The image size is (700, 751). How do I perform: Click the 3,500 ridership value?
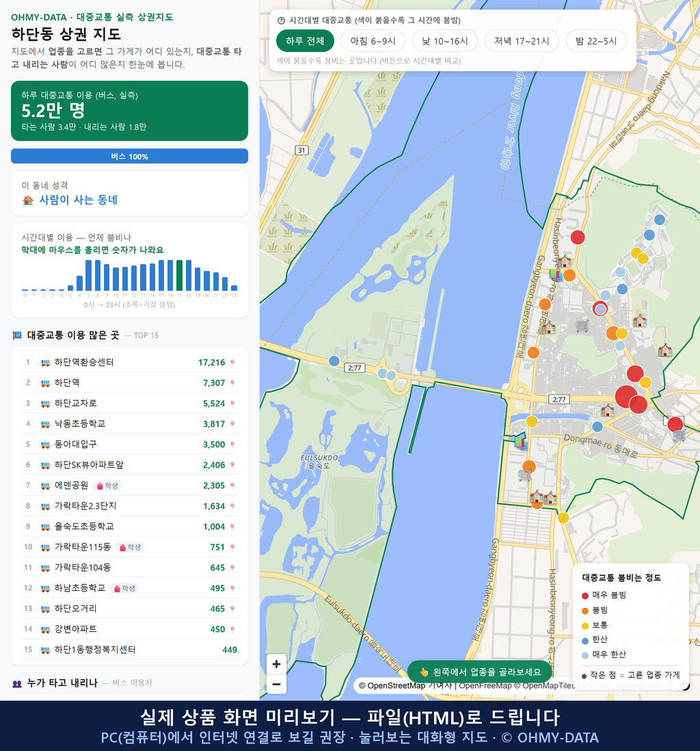[x=214, y=445]
